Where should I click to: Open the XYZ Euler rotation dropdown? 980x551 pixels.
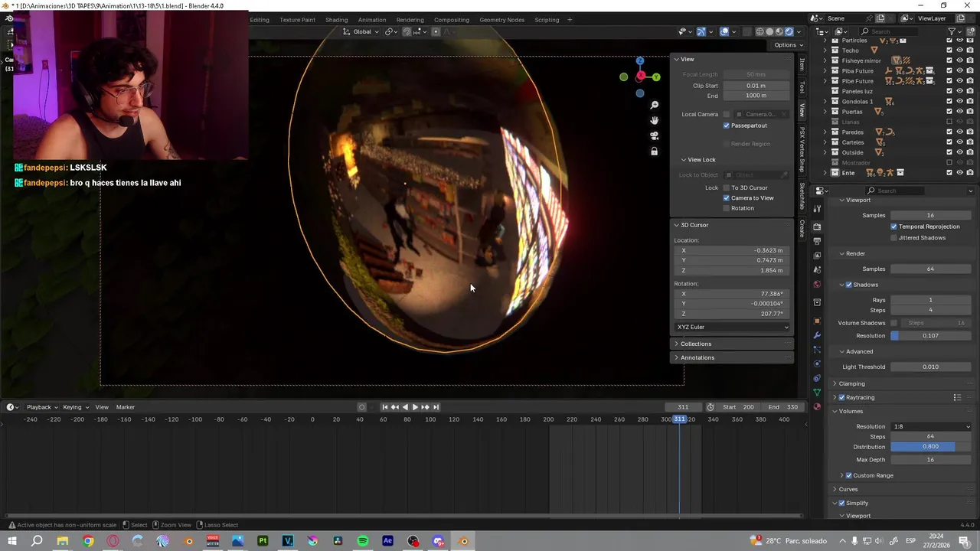[x=732, y=327]
